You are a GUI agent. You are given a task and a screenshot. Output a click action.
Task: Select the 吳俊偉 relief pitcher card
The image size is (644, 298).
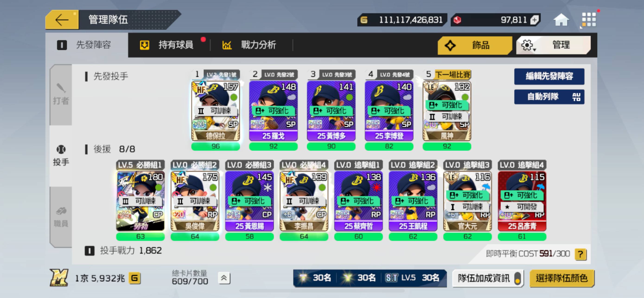pos(195,201)
